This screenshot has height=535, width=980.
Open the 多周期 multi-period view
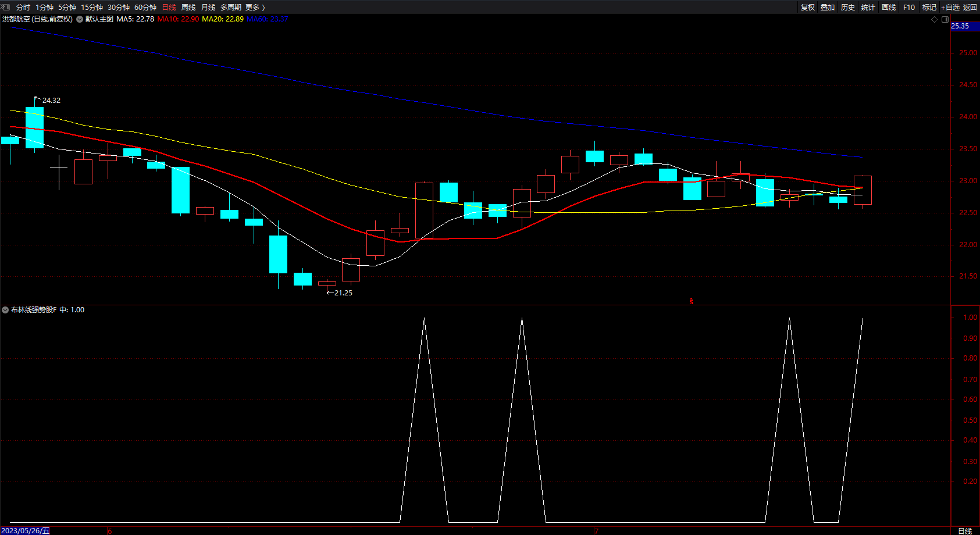click(x=231, y=8)
